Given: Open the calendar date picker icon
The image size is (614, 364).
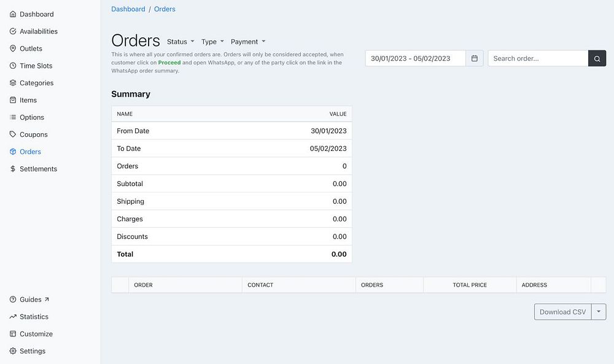Looking at the screenshot, I should click(x=474, y=58).
